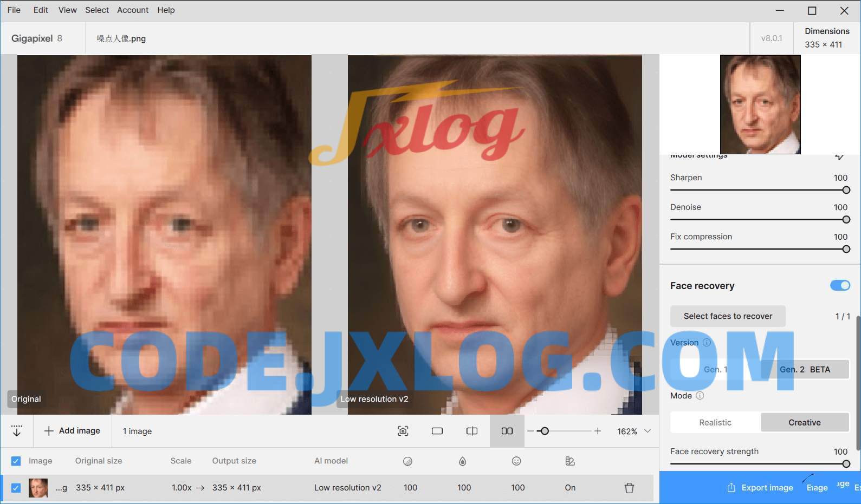Adjust the zoom level slider
Viewport: 861px width, 504px height.
pyautogui.click(x=545, y=431)
